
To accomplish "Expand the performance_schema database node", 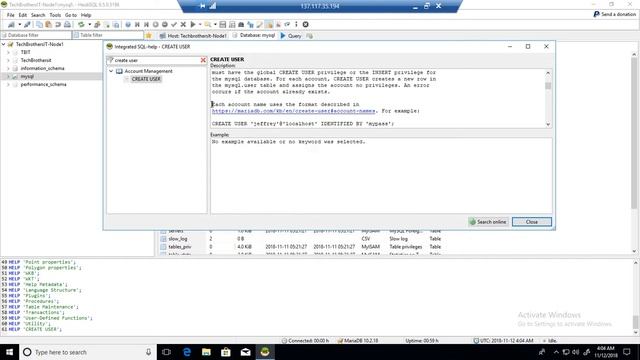I will click(x=8, y=84).
